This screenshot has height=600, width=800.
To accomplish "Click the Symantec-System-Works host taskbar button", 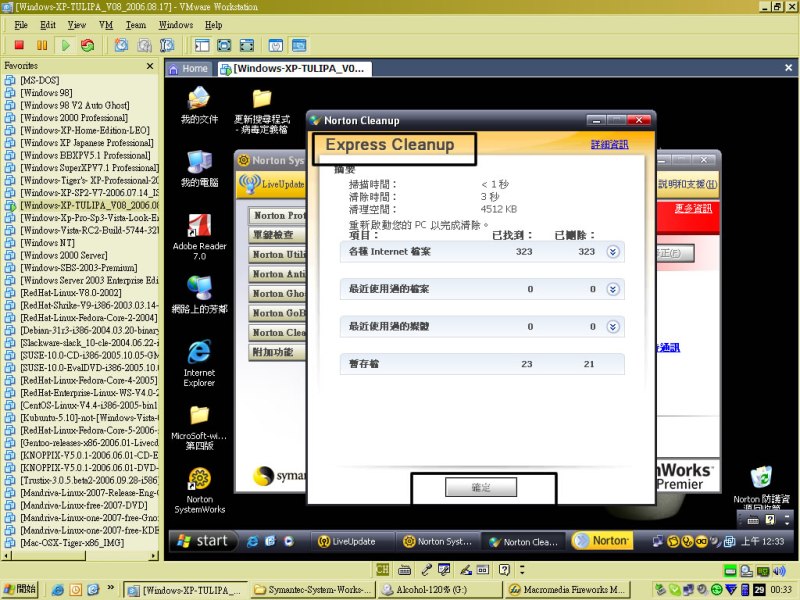I will [x=313, y=590].
